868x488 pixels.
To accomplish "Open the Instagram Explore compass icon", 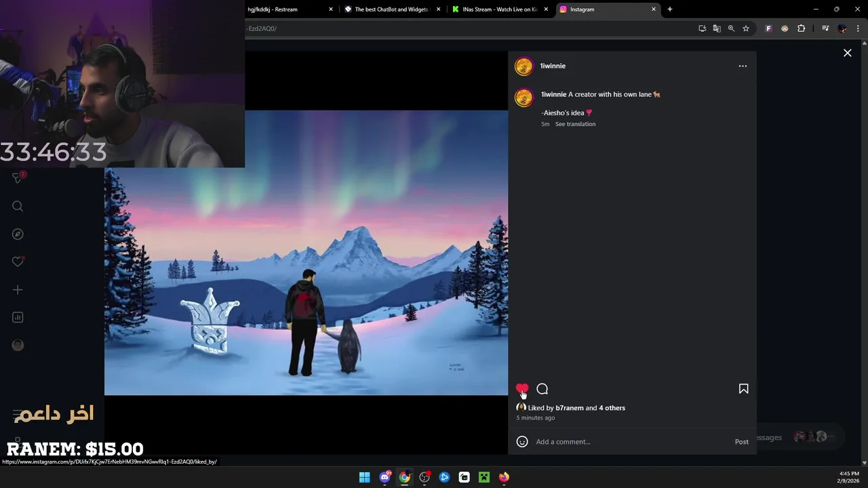I will (18, 234).
